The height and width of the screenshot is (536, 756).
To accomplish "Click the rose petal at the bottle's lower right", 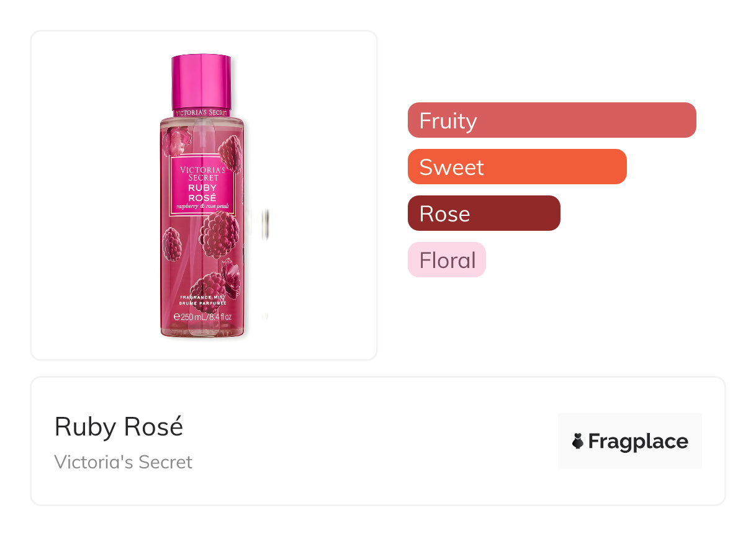I will click(232, 277).
